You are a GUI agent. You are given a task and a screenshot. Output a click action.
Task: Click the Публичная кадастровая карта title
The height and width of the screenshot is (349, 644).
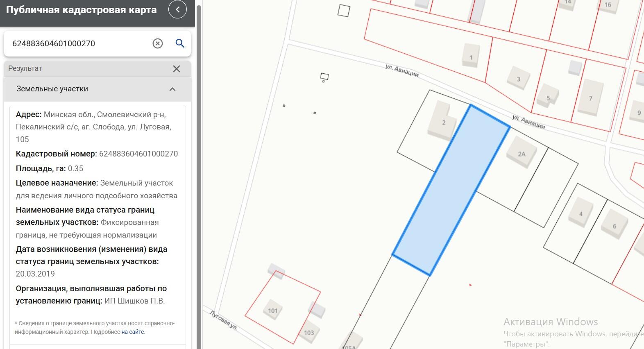point(81,10)
